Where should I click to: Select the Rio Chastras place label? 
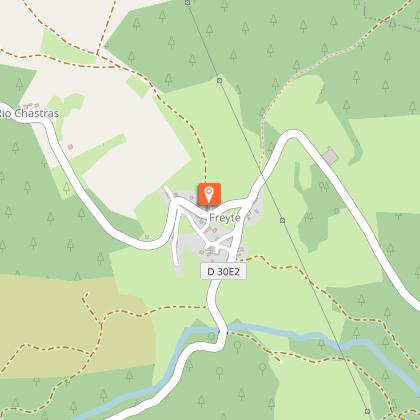click(29, 113)
